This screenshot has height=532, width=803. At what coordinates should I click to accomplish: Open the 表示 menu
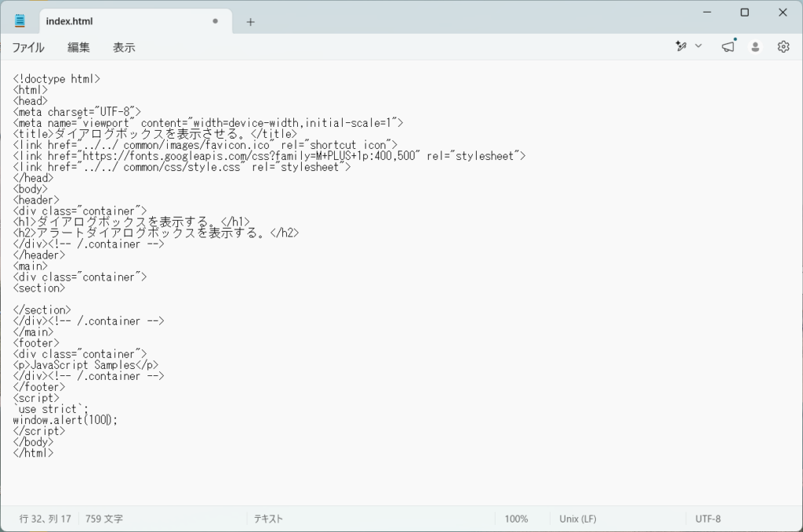(x=124, y=48)
